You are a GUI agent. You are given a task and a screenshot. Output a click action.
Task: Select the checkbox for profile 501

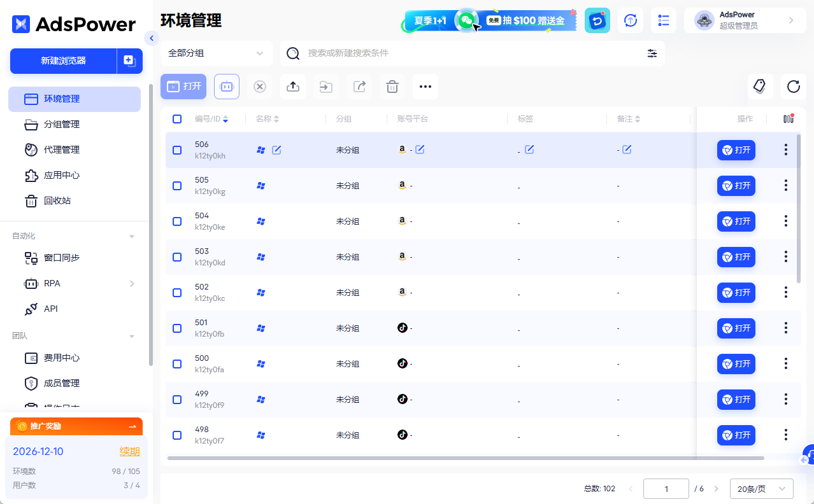(x=177, y=328)
